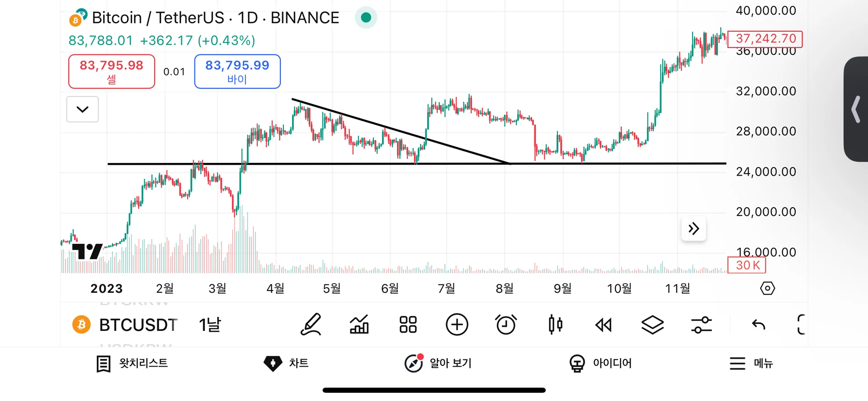This screenshot has height=401, width=868.
Task: Open the 아이디어 tab
Action: [x=600, y=363]
